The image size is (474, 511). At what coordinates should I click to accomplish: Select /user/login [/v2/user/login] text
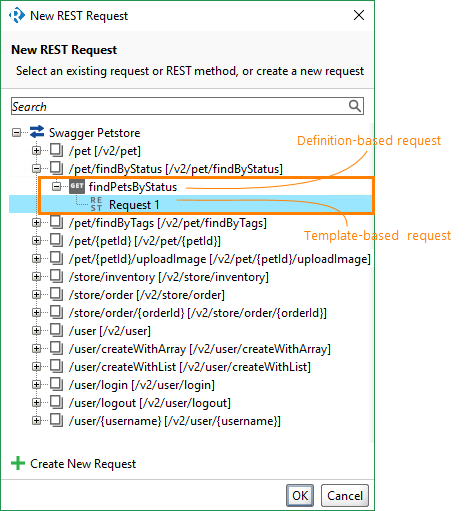coord(142,385)
